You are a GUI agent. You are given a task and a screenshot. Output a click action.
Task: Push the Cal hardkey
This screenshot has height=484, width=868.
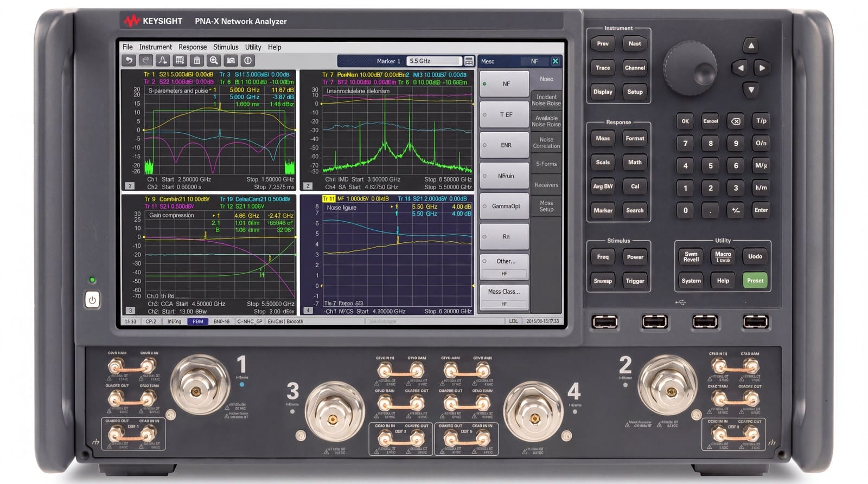coord(635,186)
